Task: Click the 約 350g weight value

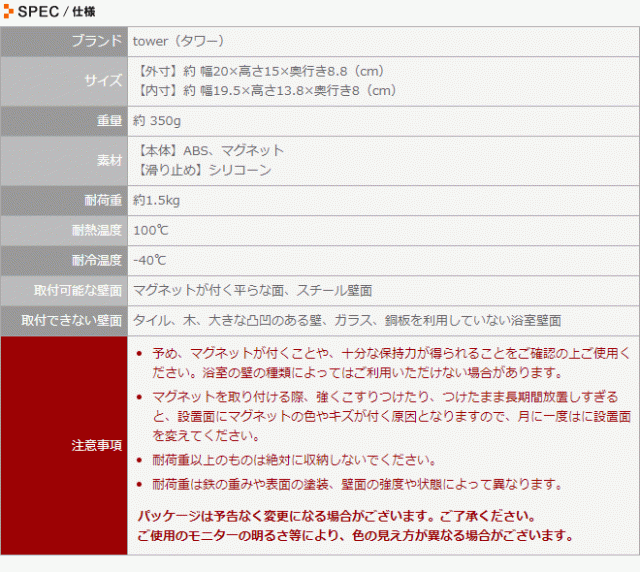Action: coord(160,120)
